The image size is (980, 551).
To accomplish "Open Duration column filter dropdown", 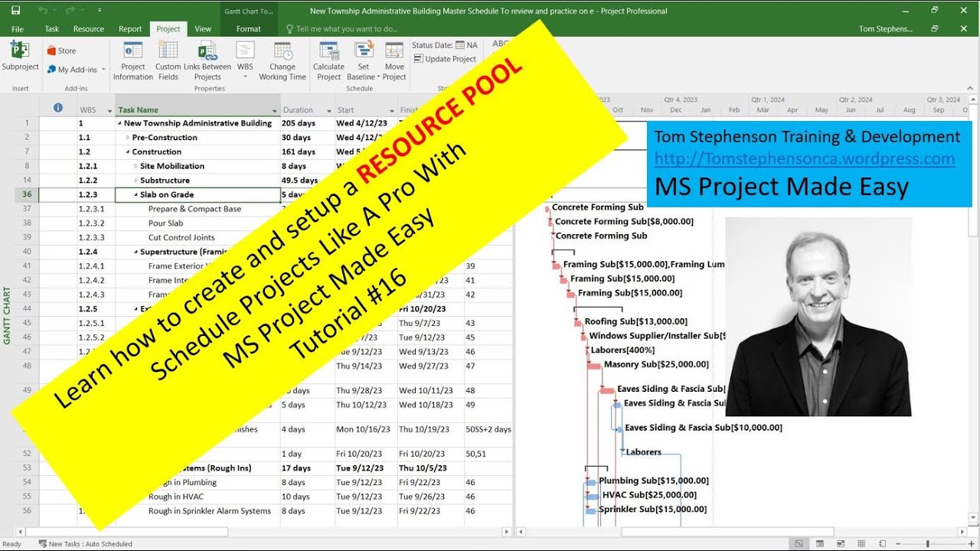I will click(329, 110).
